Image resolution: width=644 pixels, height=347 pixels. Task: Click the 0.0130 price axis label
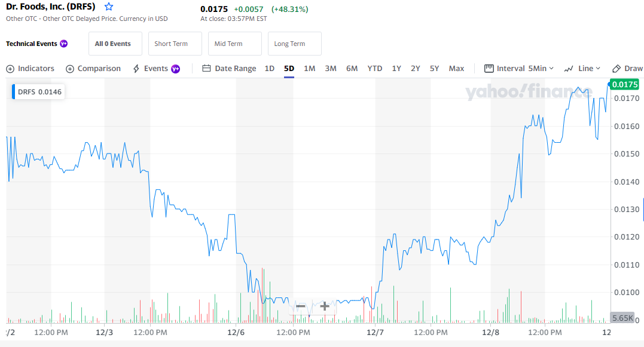tap(627, 209)
